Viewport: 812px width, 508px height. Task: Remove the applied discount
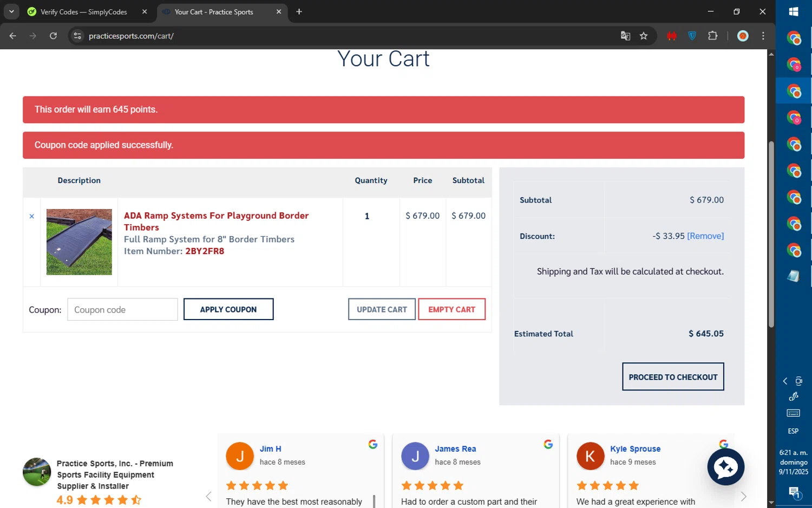(x=705, y=236)
